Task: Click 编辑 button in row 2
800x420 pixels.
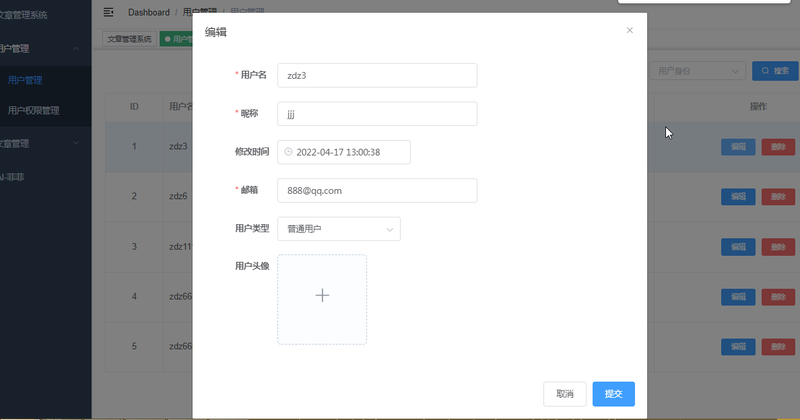Action: point(738,196)
